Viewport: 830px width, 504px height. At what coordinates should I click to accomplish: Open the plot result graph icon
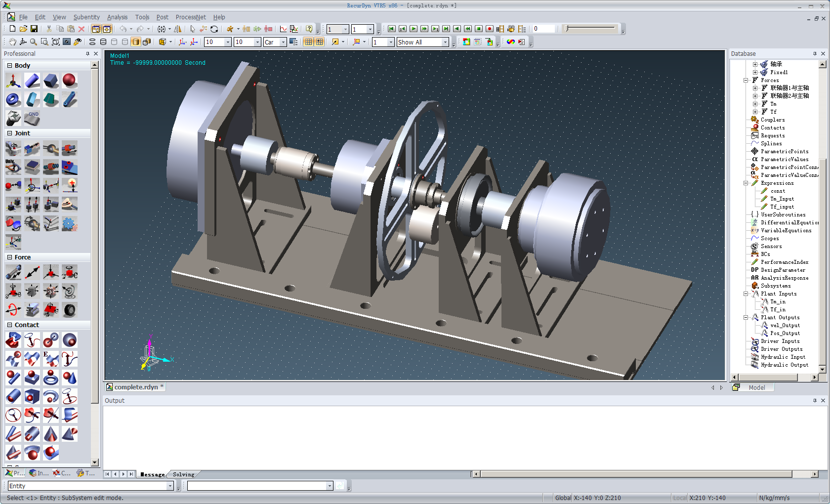pos(283,29)
